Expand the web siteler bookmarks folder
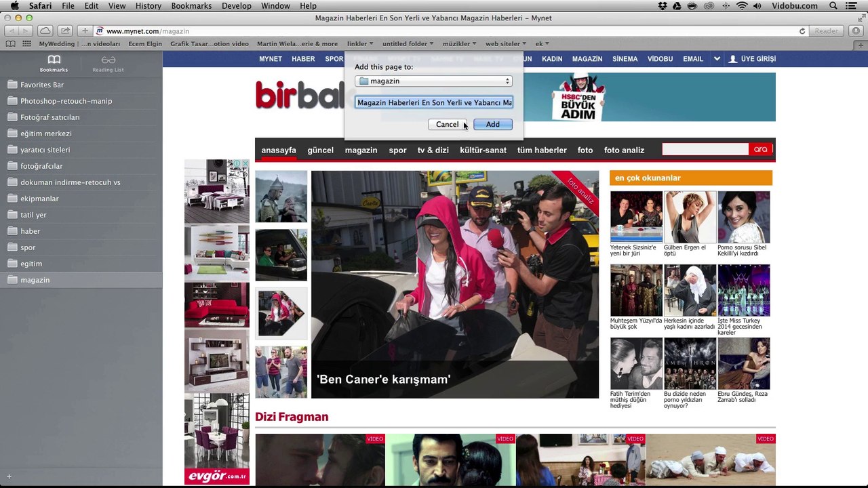Viewport: 868px width, 488px height. click(506, 44)
